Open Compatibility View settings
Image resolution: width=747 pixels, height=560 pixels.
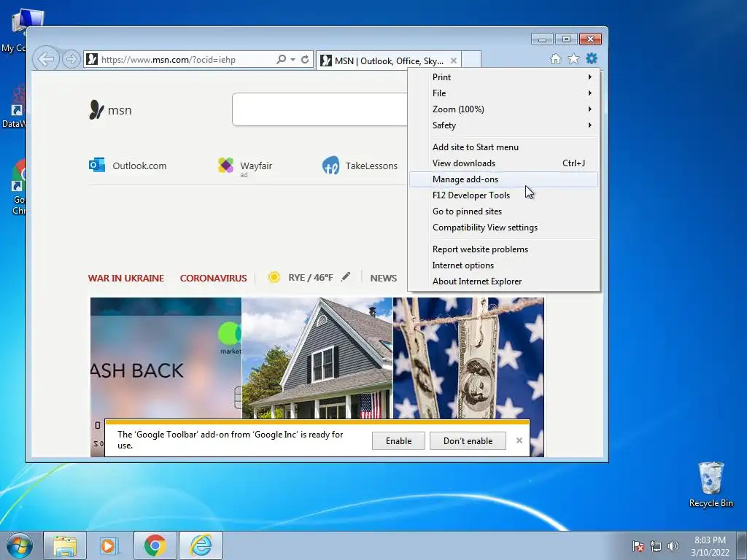(x=503, y=227)
